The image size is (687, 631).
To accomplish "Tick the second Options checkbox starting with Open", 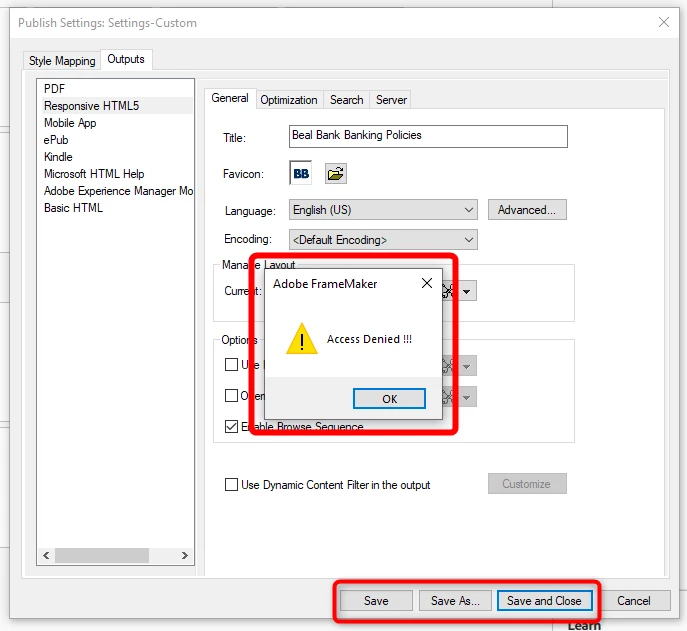I will point(231,396).
